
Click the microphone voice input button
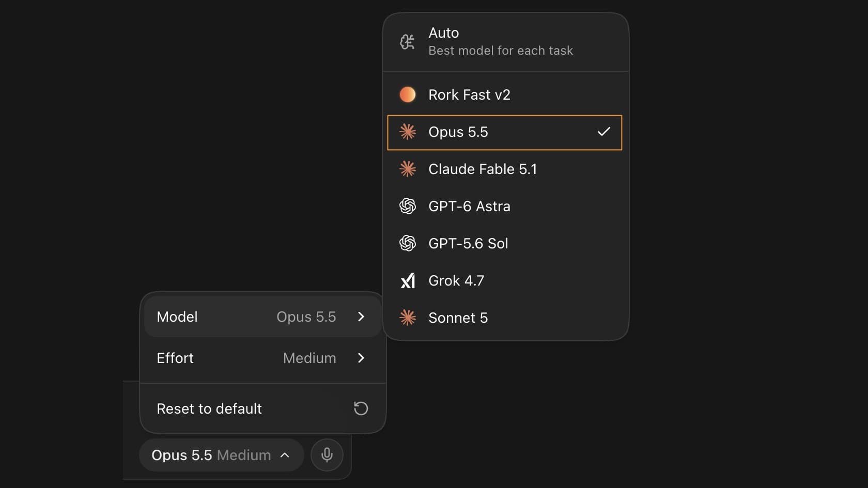(x=327, y=455)
